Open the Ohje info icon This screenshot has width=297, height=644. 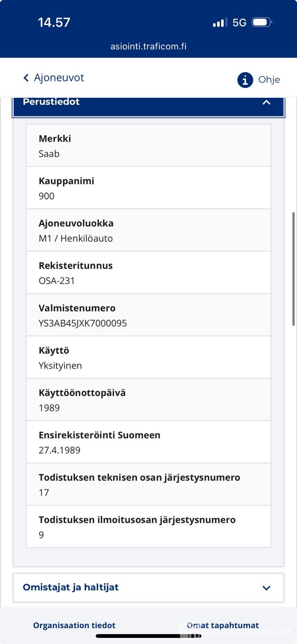point(245,80)
